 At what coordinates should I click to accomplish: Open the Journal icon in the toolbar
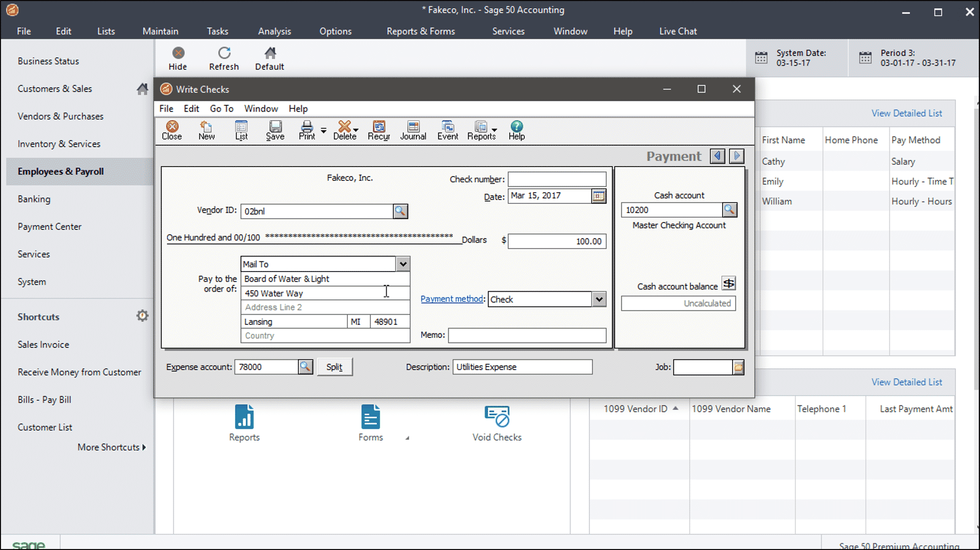(413, 130)
